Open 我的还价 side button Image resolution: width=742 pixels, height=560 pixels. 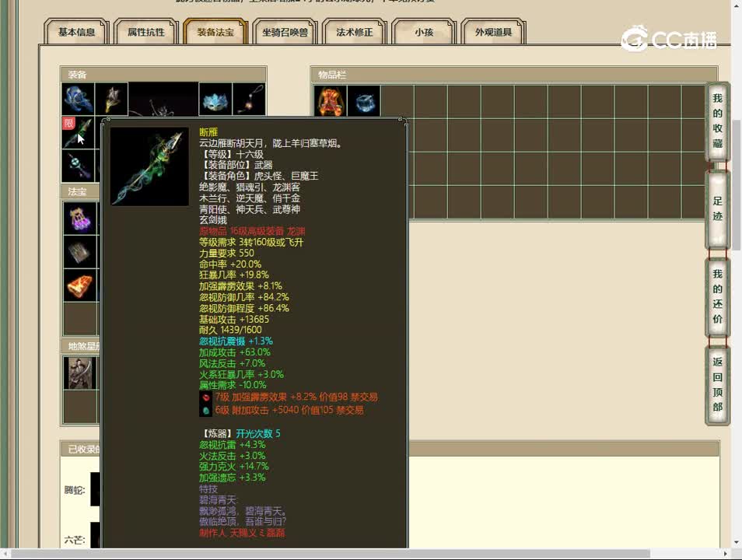click(717, 296)
